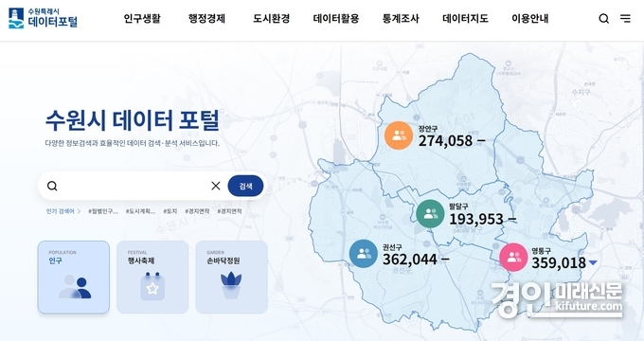
Task: Open the 행정경제 menu
Action: (206, 19)
